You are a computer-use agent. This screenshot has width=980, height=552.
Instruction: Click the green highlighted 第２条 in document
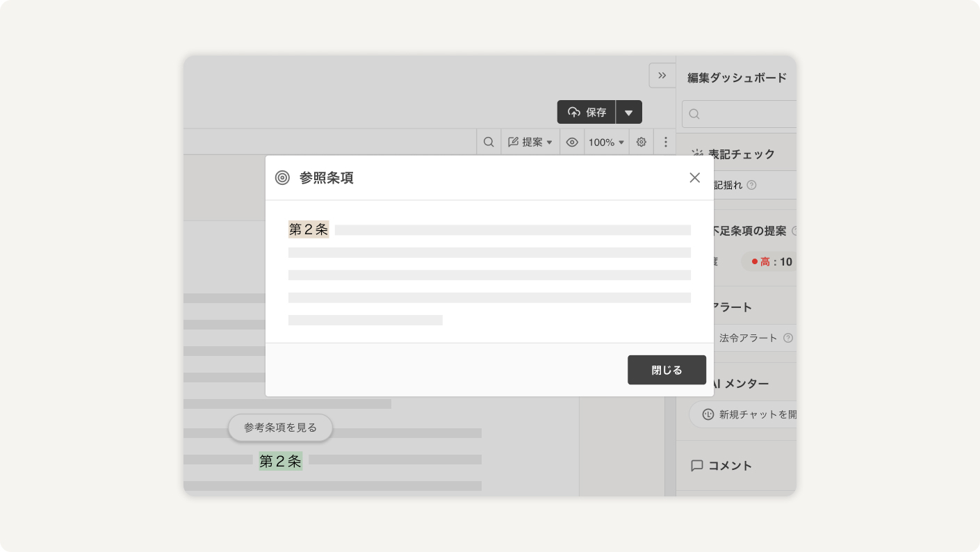[280, 461]
